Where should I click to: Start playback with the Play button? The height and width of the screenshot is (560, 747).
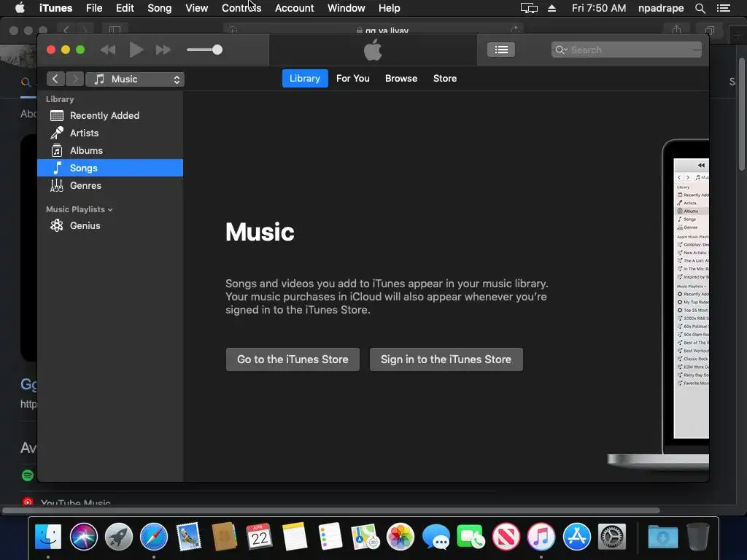coord(136,50)
